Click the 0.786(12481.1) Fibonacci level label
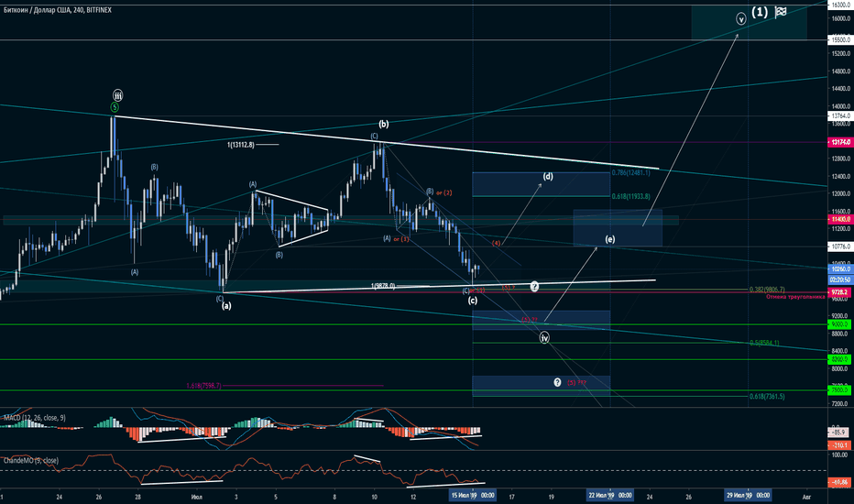Screen dimensions: 854x504 [630, 172]
